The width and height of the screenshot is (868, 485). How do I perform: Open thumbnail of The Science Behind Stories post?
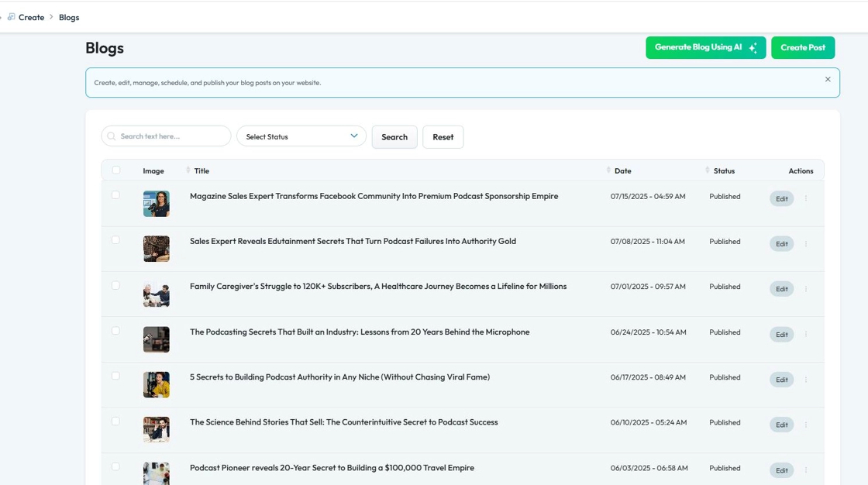coord(156,429)
